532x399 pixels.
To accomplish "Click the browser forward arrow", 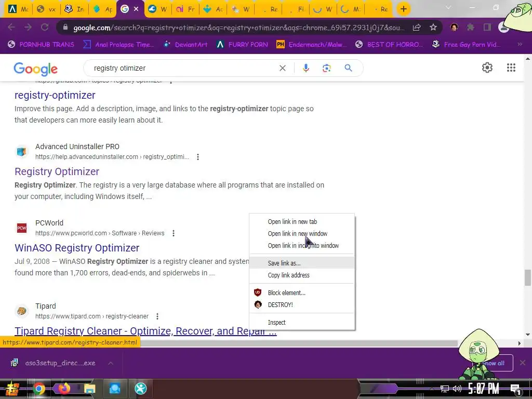I will coord(28,27).
